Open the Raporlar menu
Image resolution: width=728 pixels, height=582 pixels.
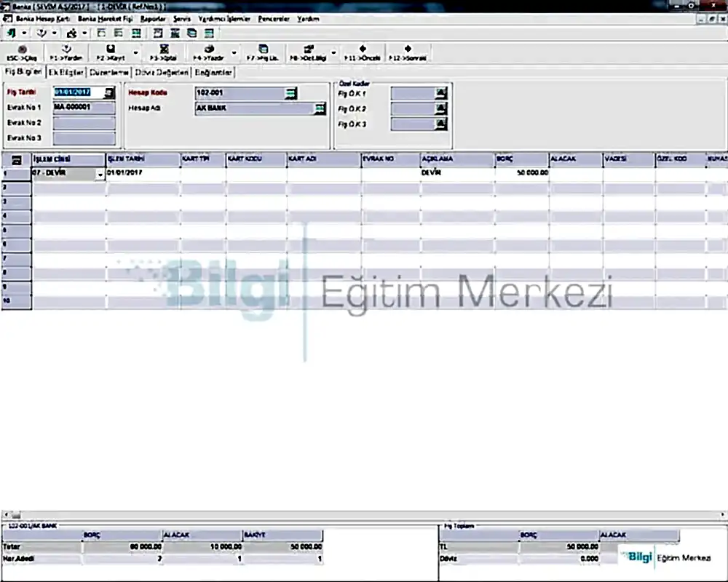coord(153,19)
